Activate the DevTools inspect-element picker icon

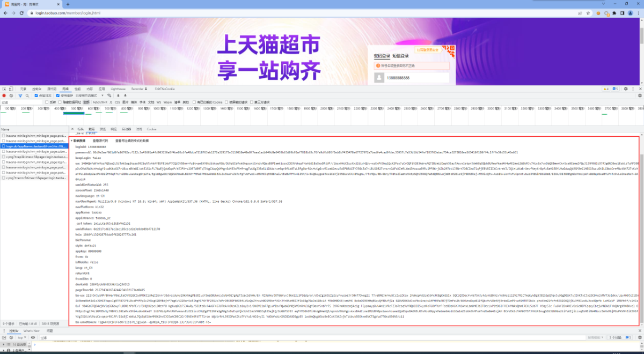pos(3,88)
